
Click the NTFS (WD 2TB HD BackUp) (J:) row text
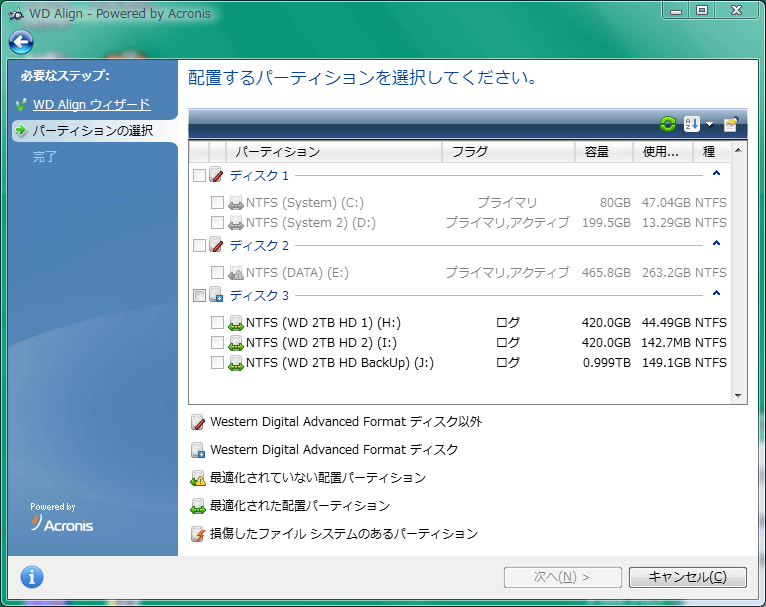pos(340,363)
